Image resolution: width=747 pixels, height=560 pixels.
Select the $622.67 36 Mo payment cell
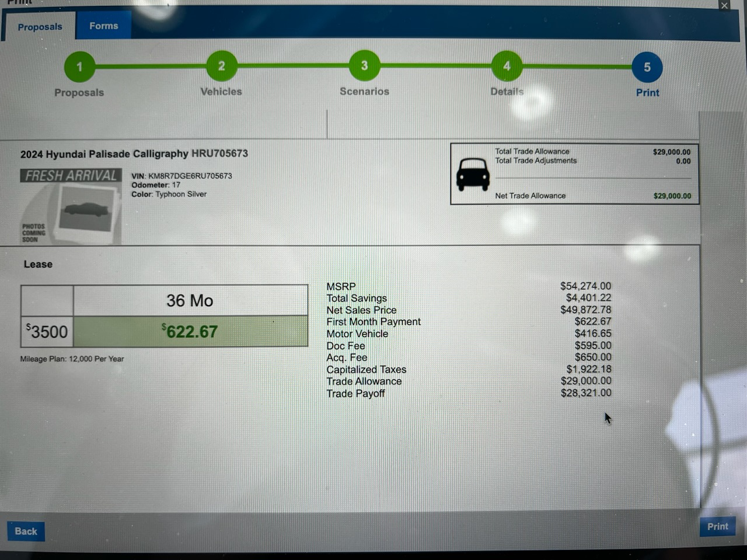click(x=191, y=331)
